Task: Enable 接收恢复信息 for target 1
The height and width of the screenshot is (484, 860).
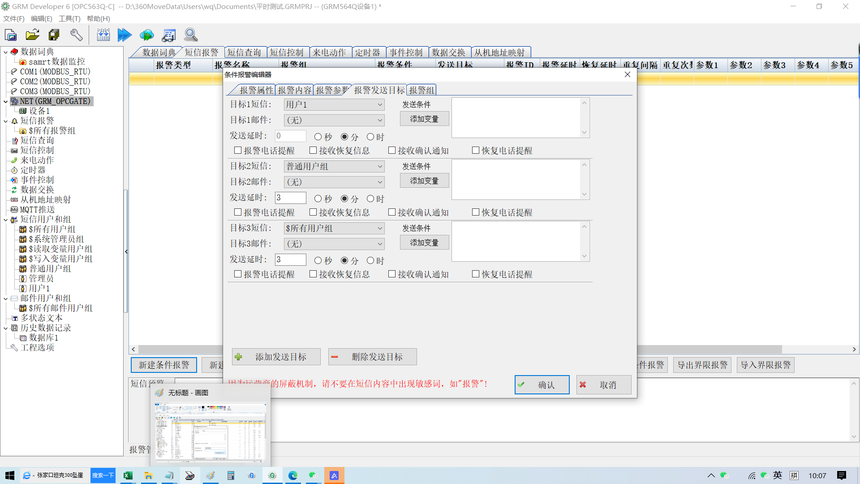Action: tap(313, 150)
